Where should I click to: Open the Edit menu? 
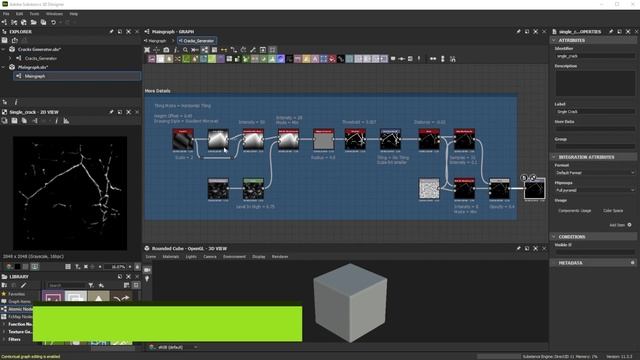[20, 14]
